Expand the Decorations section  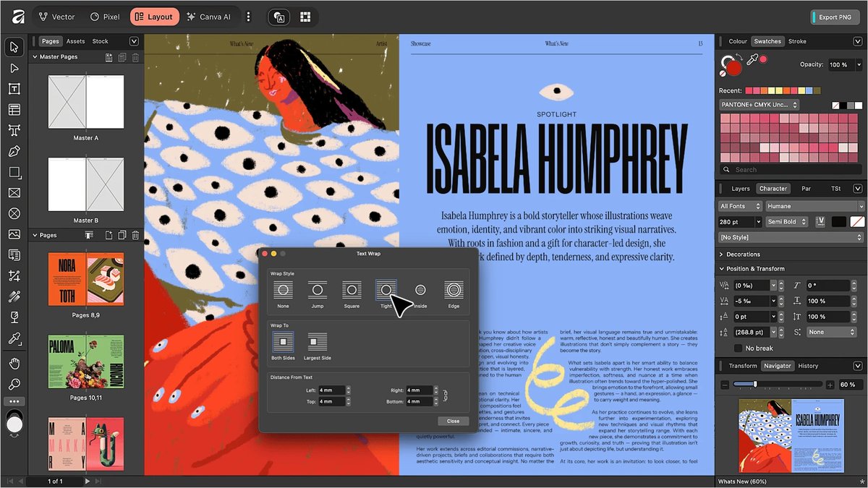721,254
